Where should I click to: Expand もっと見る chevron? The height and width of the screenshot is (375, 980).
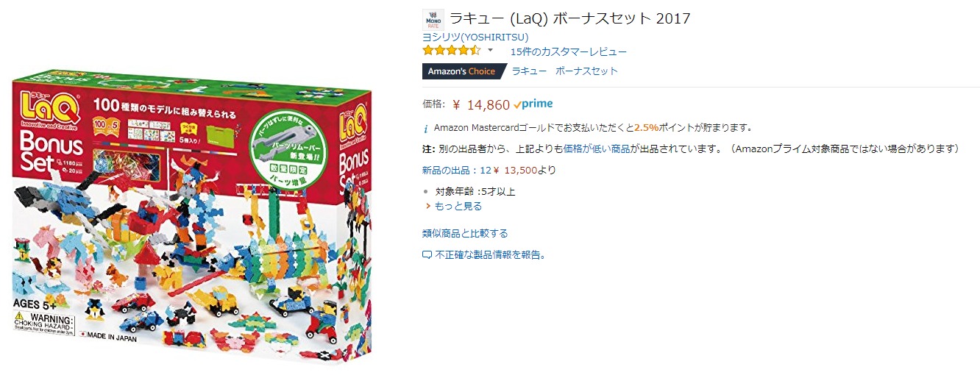(427, 207)
